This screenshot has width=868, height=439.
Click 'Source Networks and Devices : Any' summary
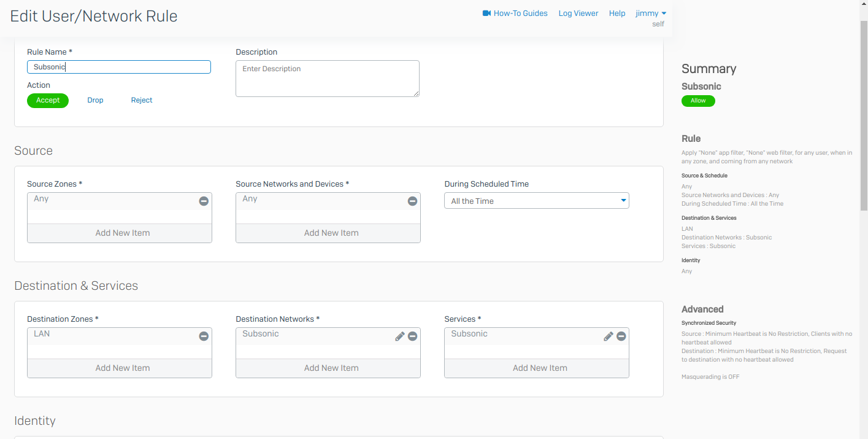click(x=731, y=195)
